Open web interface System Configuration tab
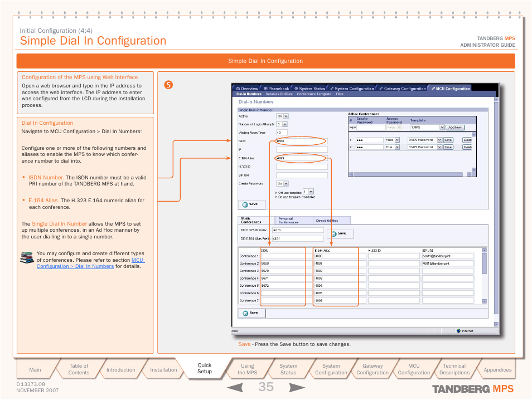The width and height of the screenshot is (532, 400). point(352,89)
